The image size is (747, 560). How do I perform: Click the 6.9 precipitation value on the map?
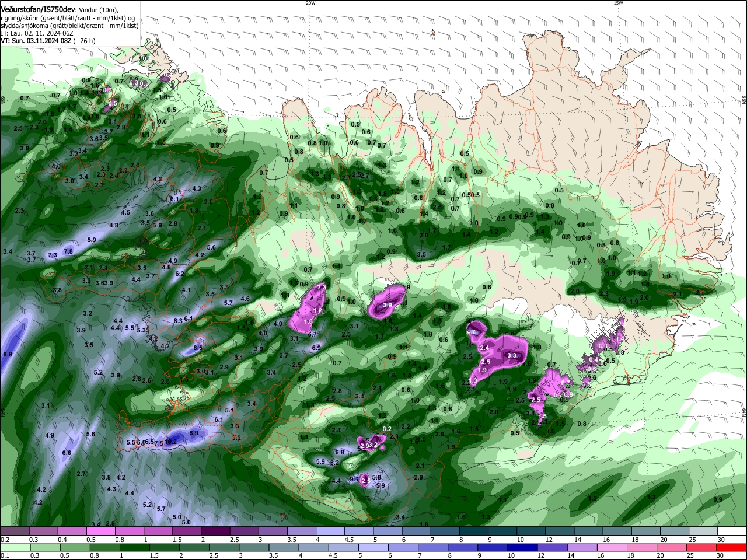click(x=316, y=348)
